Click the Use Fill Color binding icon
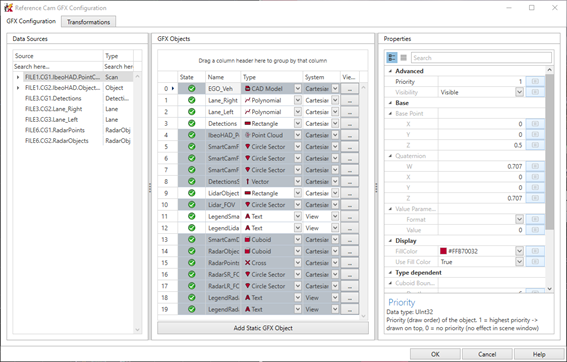This screenshot has height=362, width=567. pyautogui.click(x=535, y=261)
